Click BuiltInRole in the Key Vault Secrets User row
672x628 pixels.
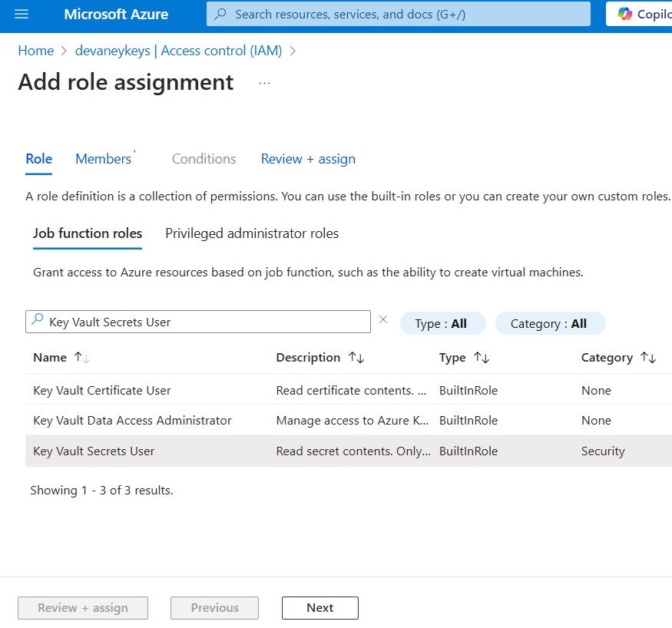pyautogui.click(x=468, y=451)
